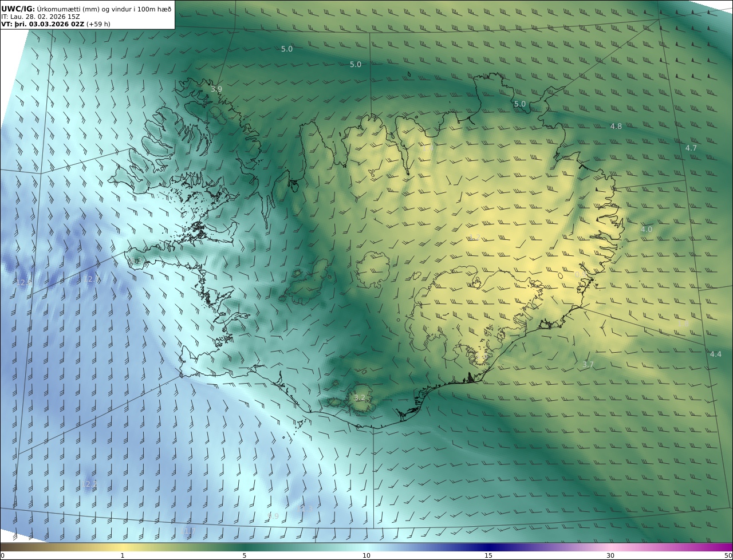Click the color scale tick labeled 10
The width and height of the screenshot is (733, 560).
coord(366,555)
